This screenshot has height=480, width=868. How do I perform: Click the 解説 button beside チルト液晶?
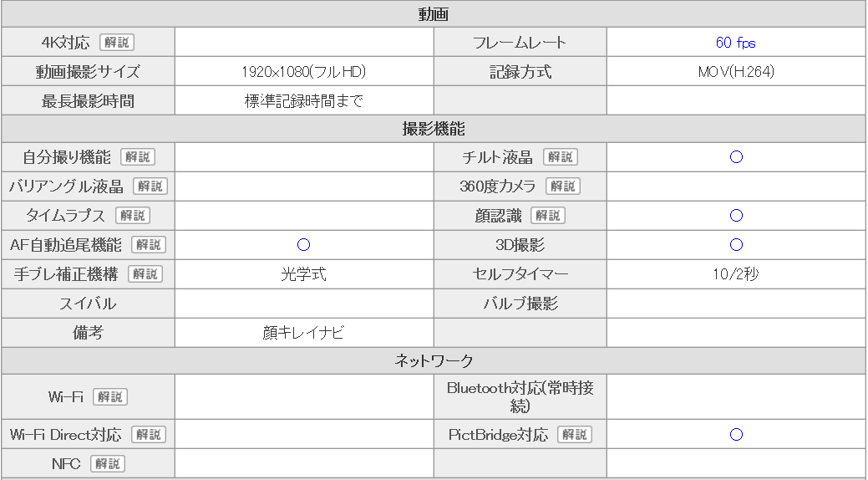(561, 157)
